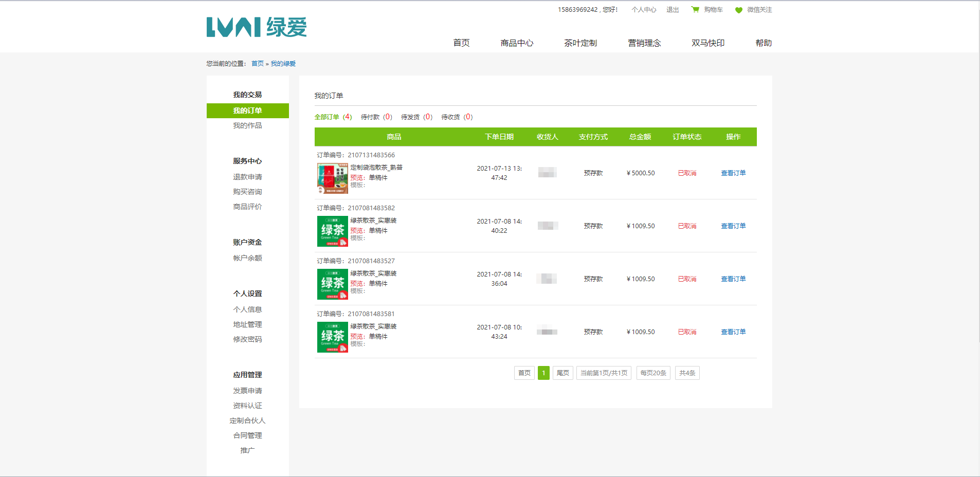980x477 pixels.
Task: Open 退款申请 in the service center
Action: click(x=247, y=177)
